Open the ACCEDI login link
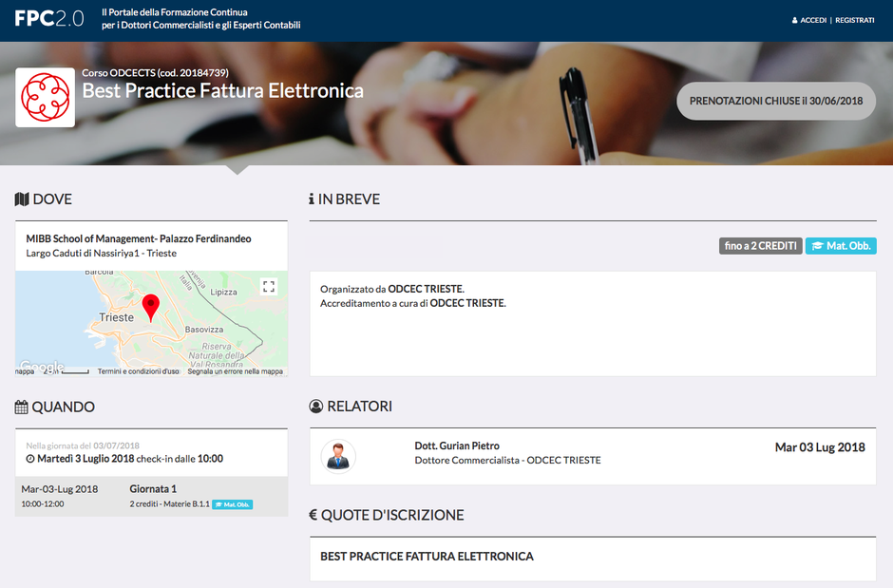The image size is (893, 588). pyautogui.click(x=813, y=21)
